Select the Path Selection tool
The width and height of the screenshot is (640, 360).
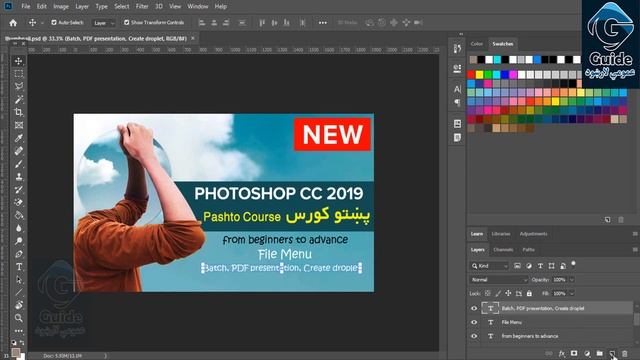point(18,280)
